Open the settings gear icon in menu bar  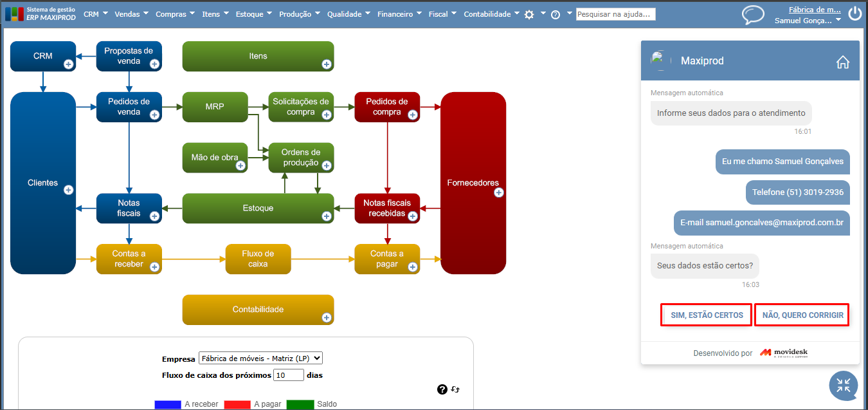coord(529,14)
